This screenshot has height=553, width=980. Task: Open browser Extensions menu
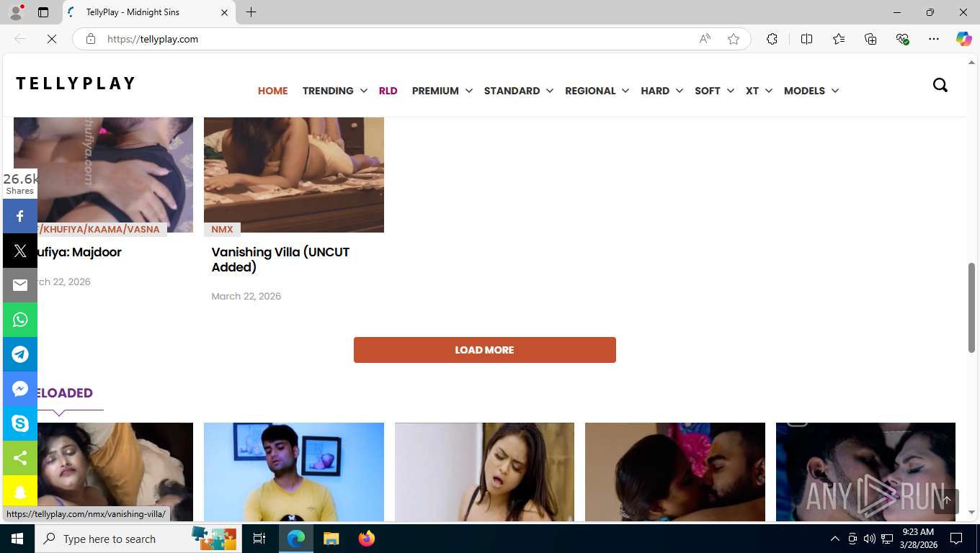tap(772, 39)
